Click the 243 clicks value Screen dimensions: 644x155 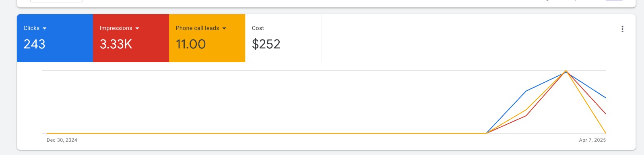click(34, 44)
